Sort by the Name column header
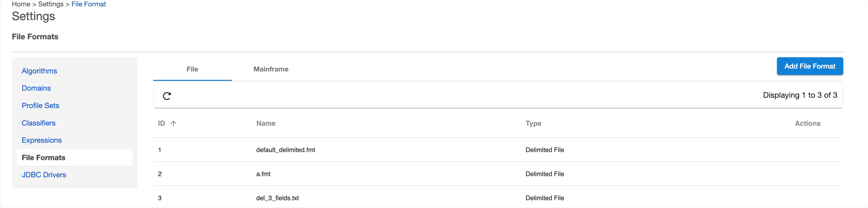868x208 pixels. [x=266, y=124]
